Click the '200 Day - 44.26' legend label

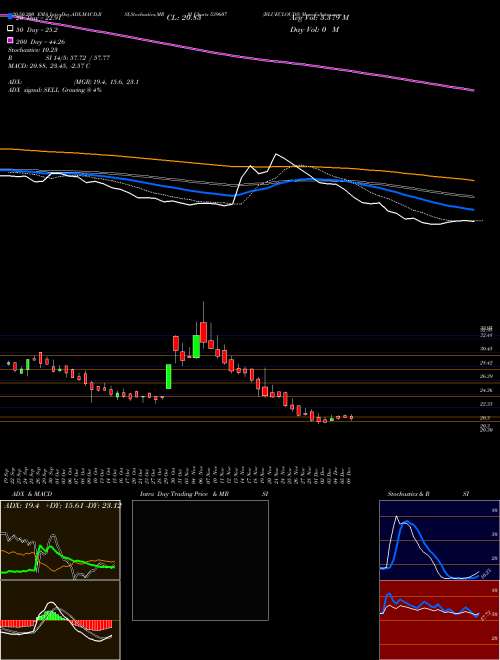coord(40,42)
